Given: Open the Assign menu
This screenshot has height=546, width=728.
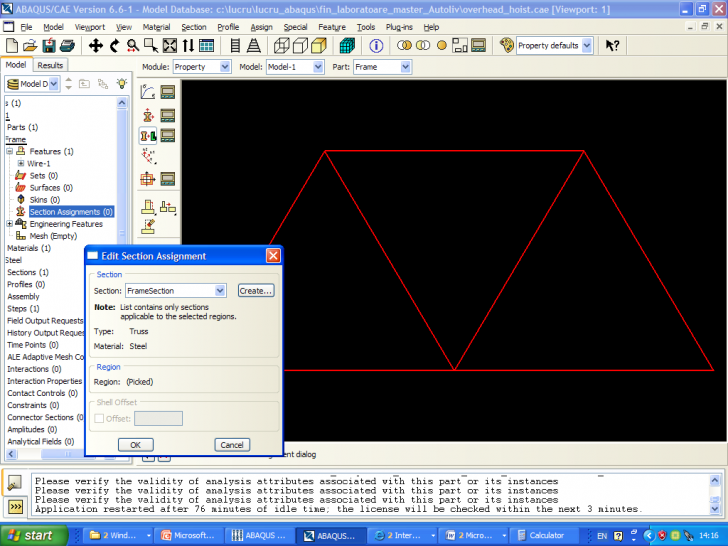Looking at the screenshot, I should pyautogui.click(x=261, y=27).
